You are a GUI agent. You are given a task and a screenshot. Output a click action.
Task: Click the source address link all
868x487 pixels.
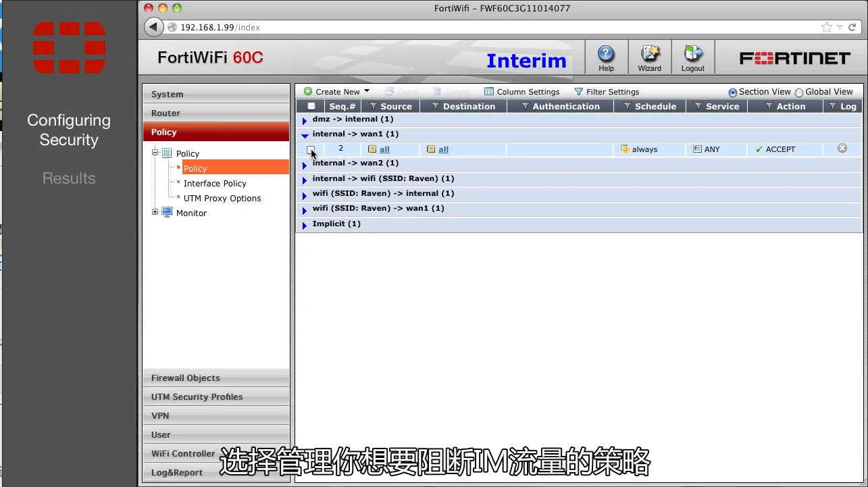[384, 149]
